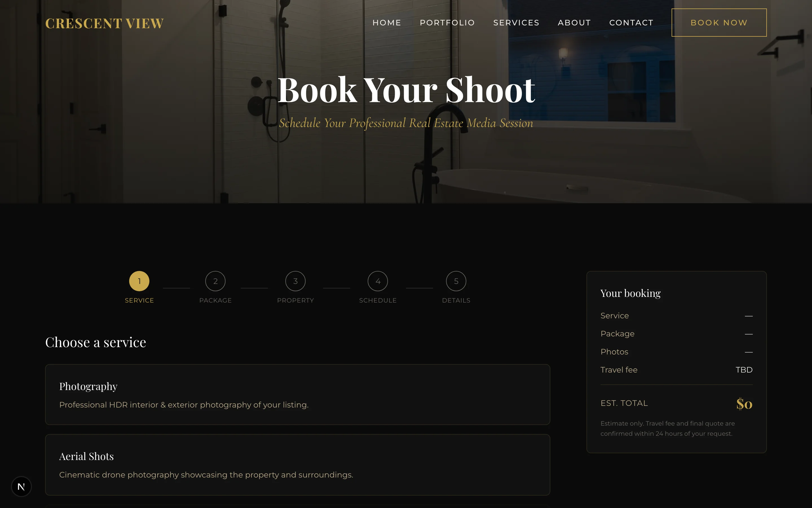
Task: Jump to step 2 Package circle
Action: coord(215,281)
